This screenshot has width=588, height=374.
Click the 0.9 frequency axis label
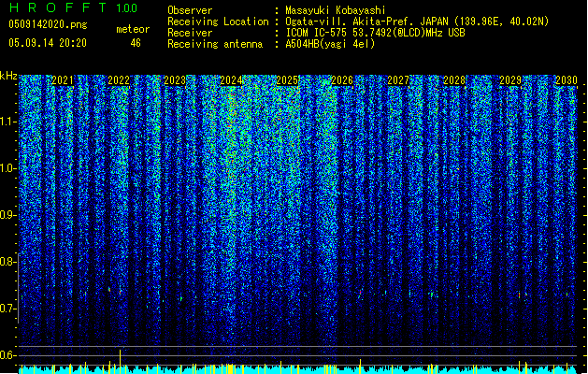tap(8, 215)
